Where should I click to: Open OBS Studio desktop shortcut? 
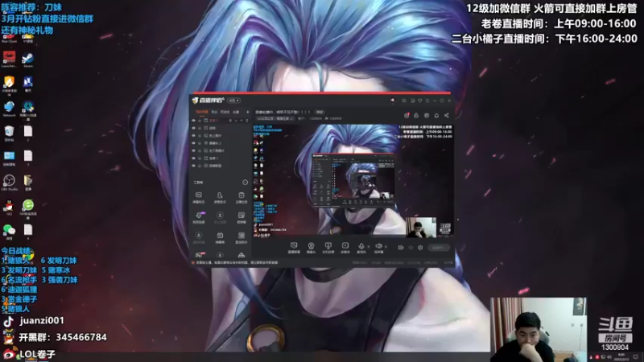coord(9,183)
